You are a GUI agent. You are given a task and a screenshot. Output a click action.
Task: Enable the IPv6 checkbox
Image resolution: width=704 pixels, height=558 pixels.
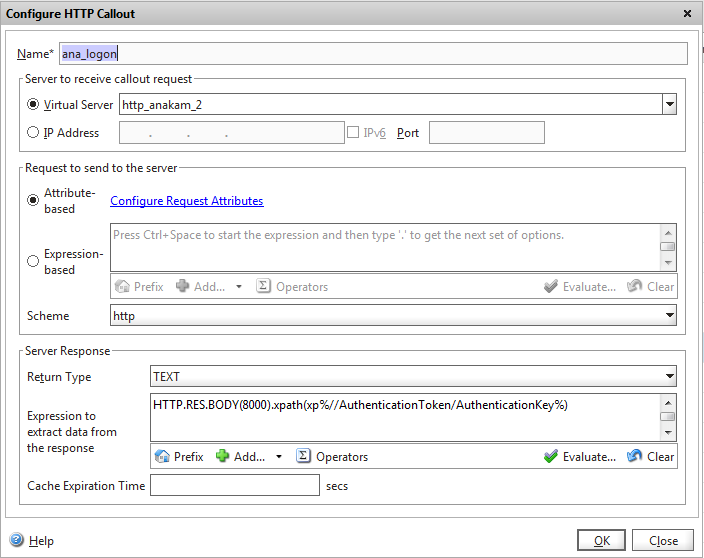coord(353,133)
